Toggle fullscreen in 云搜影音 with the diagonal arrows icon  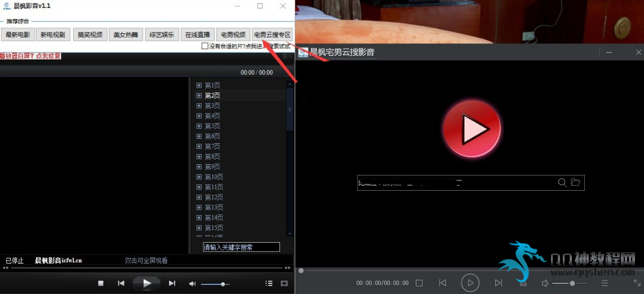pyautogui.click(x=637, y=283)
